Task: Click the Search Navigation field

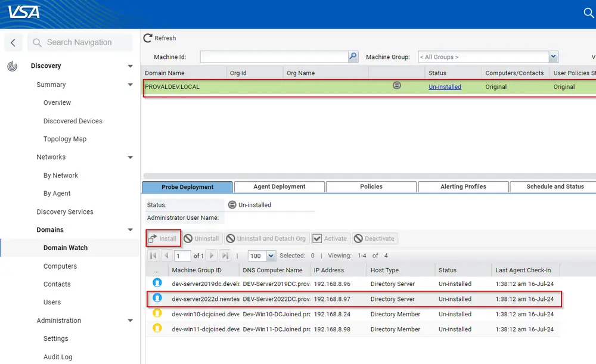Action: [80, 42]
